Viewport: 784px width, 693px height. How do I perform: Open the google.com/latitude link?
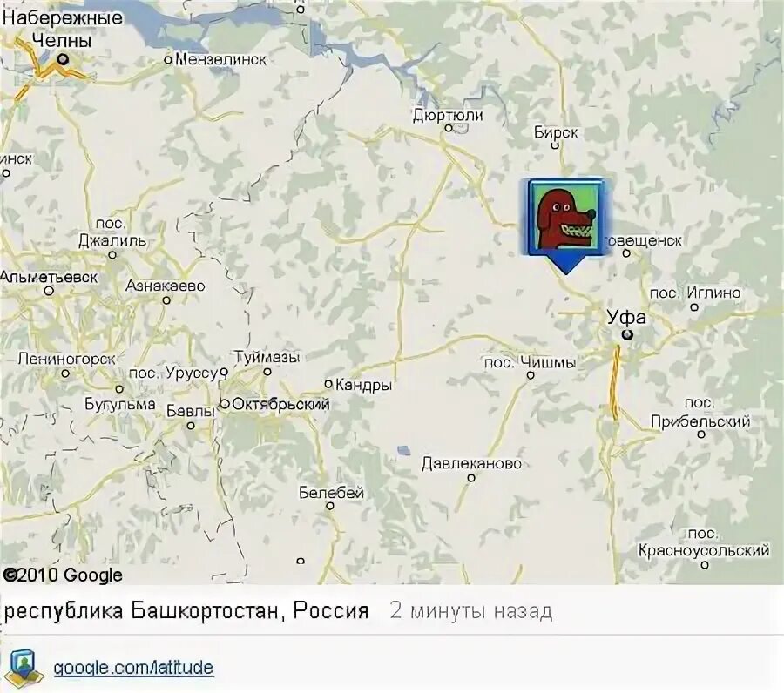click(133, 668)
